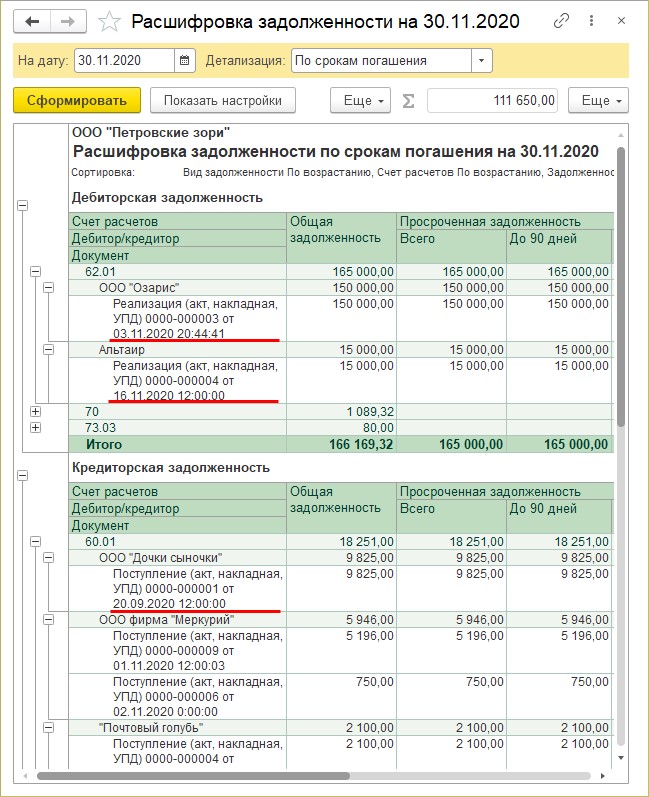Viewport: 649px width, 797px height.
Task: Collapse the Альтаир group
Action: [48, 350]
